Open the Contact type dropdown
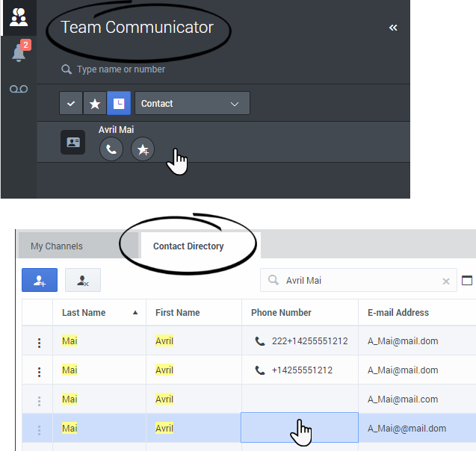Viewport: 476px width, 451px height. tap(192, 104)
